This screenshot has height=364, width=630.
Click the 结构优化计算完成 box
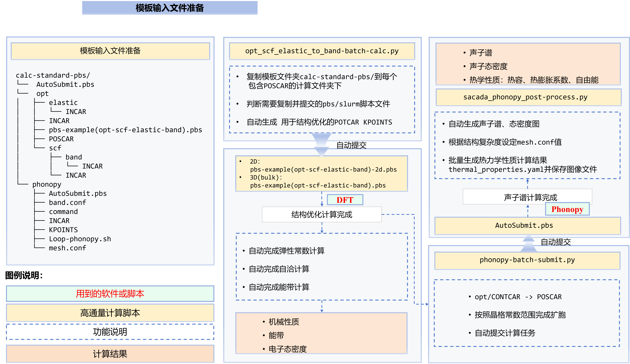[x=322, y=214]
